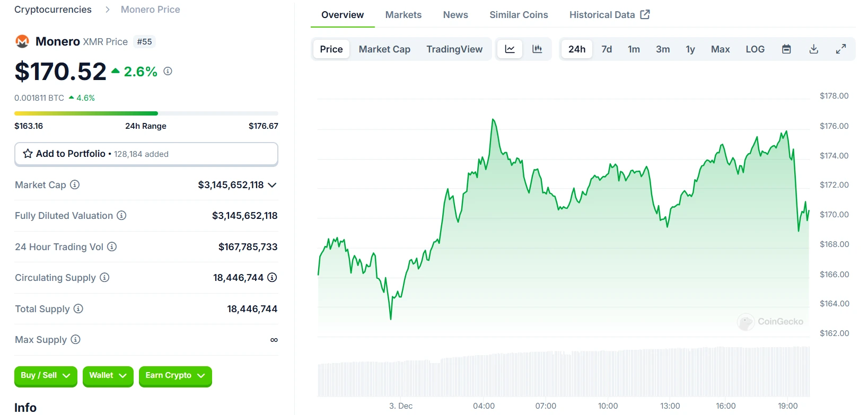Click volume bars area under chart
The width and height of the screenshot is (868, 415).
(x=564, y=372)
